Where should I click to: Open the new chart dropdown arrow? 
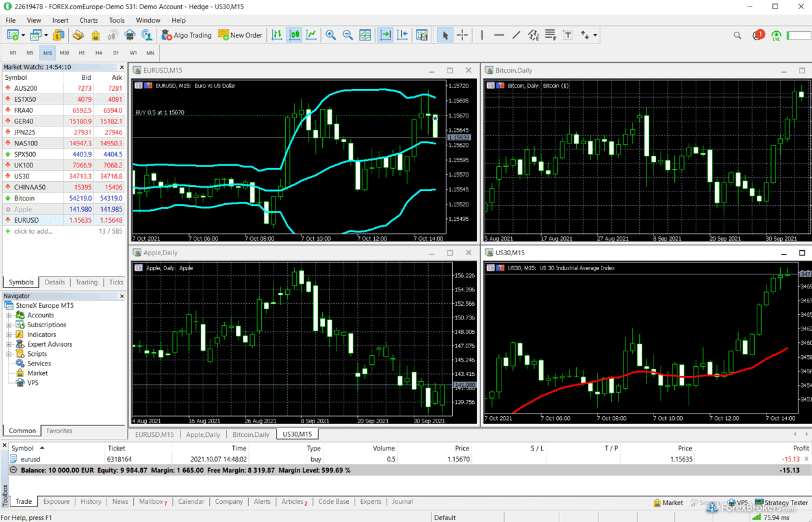(x=23, y=36)
